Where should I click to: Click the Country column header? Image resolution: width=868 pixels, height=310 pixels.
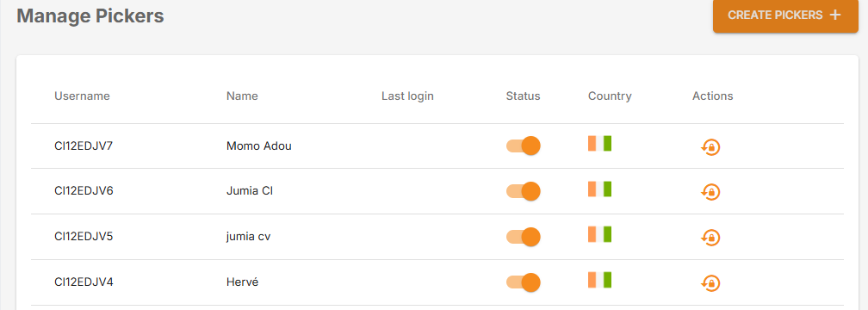pyautogui.click(x=610, y=96)
